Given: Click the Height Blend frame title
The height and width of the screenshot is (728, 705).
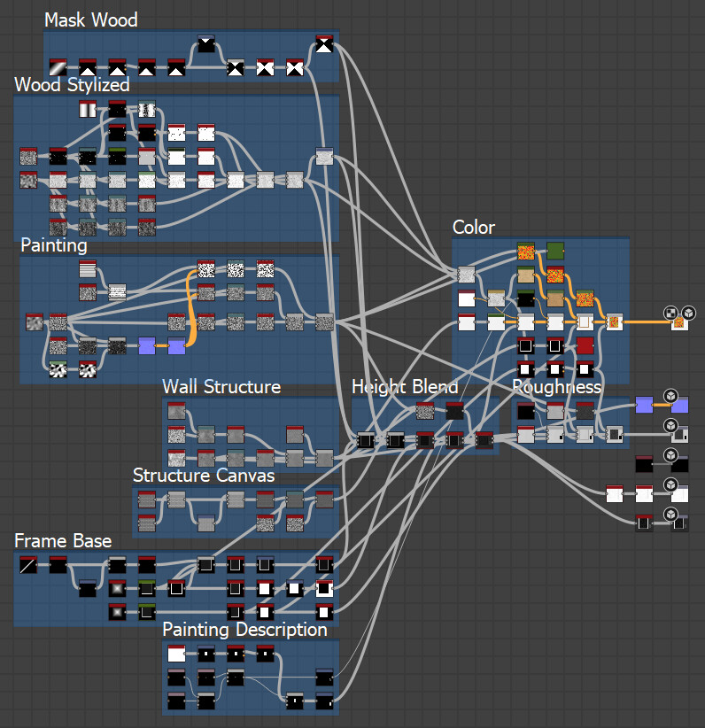Looking at the screenshot, I should tap(405, 387).
